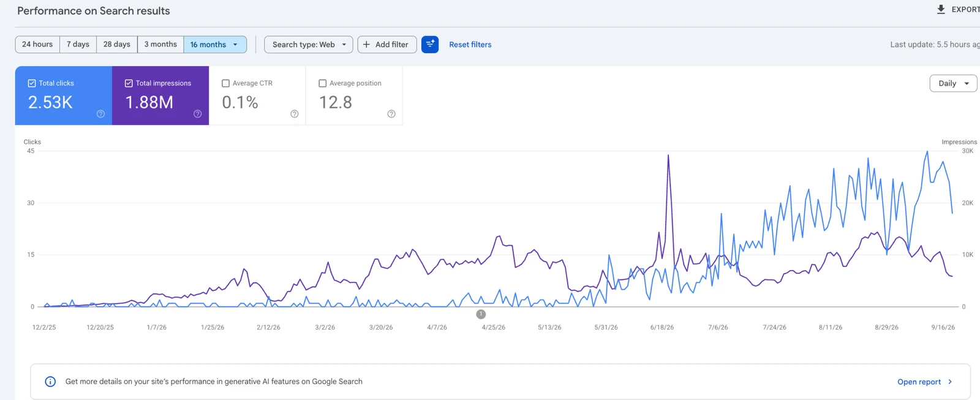The width and height of the screenshot is (980, 400).
Task: Open the Daily granularity dropdown
Action: pos(953,83)
